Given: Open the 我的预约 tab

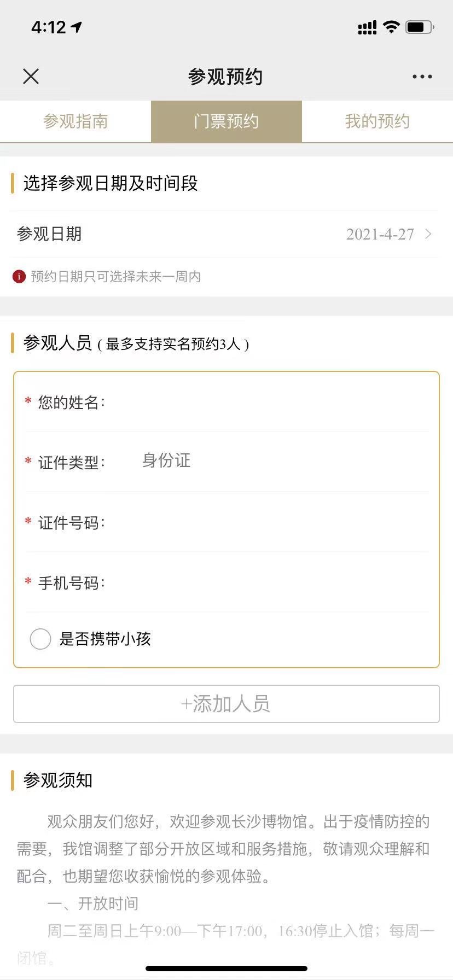Looking at the screenshot, I should 377,121.
